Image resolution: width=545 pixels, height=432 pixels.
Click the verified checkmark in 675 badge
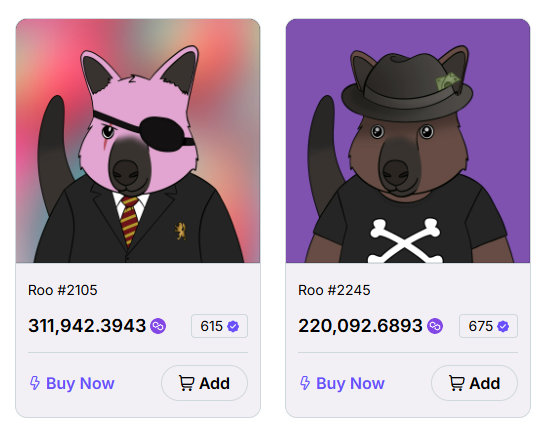point(503,326)
